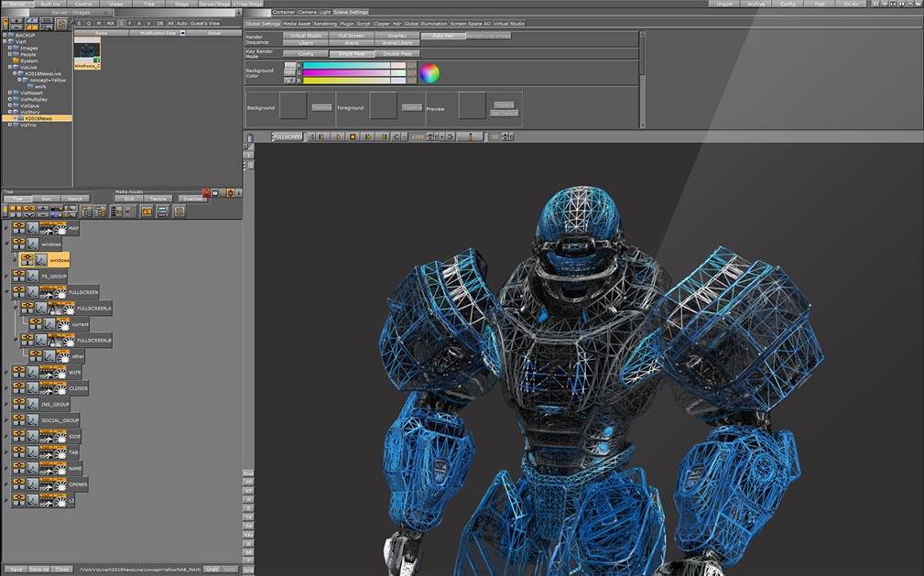This screenshot has width=924, height=576.
Task: Collapse the VizLive folder in server tree
Action: coord(5,67)
